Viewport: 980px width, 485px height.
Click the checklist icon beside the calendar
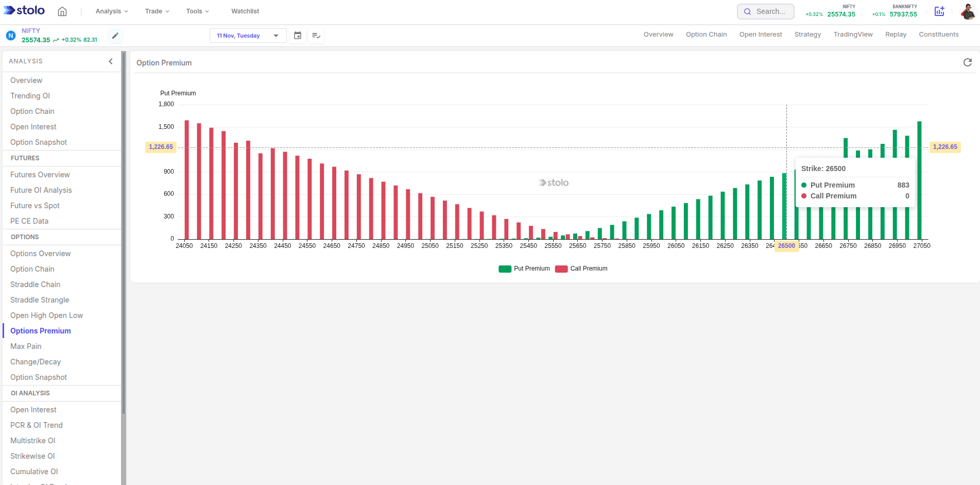(316, 36)
